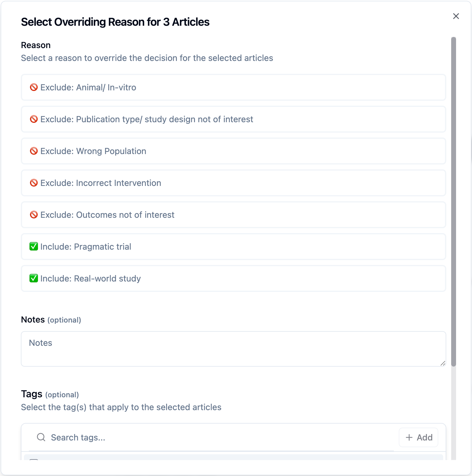The image size is (472, 476).
Task: Click the green checkmark icon beside Pragmatic trial
Action: [x=34, y=246]
